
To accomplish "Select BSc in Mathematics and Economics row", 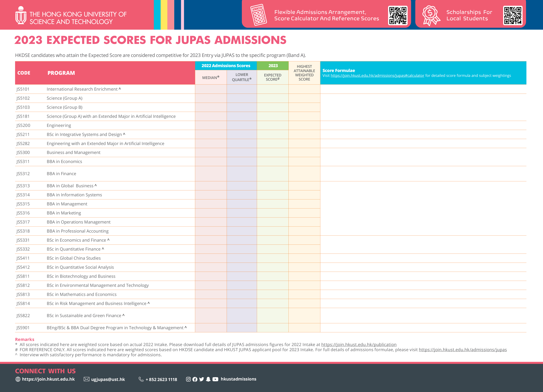I will pos(271,294).
